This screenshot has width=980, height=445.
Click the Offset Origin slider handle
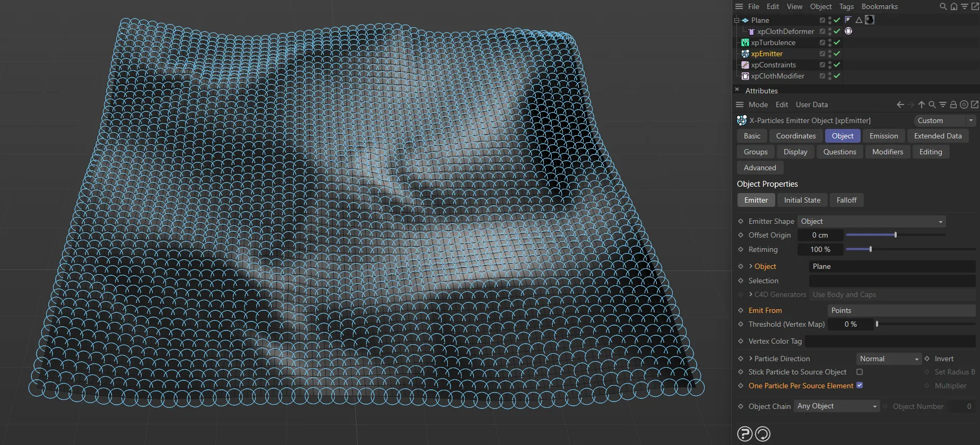point(896,234)
